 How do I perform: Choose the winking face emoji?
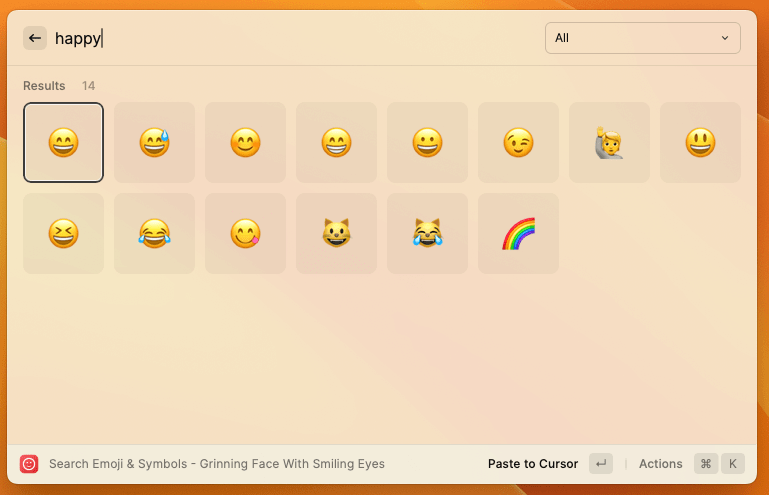518,142
